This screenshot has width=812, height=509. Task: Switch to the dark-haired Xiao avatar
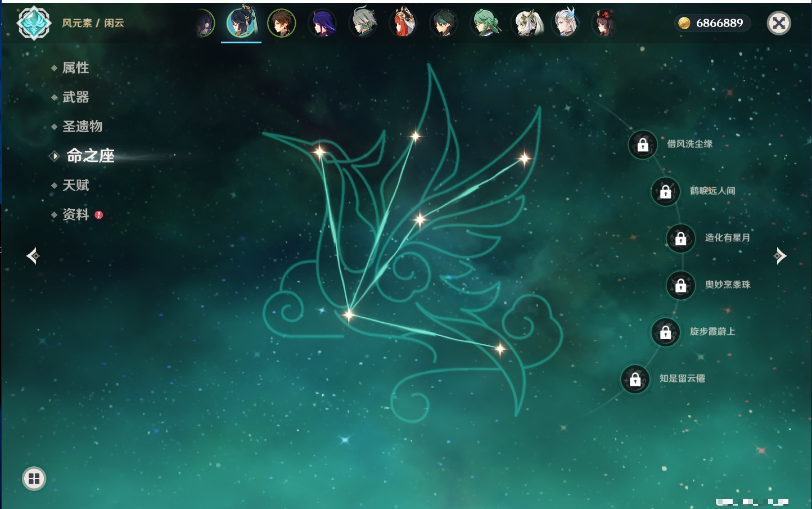click(444, 23)
